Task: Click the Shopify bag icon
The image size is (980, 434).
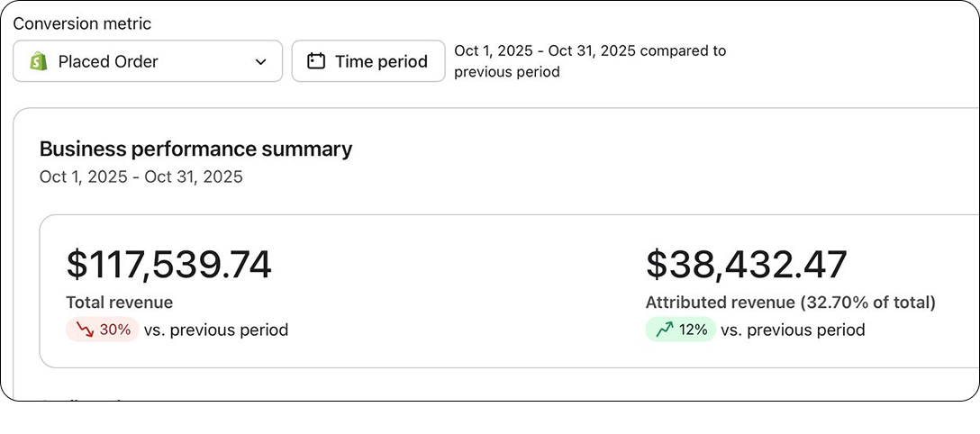Action: pyautogui.click(x=39, y=61)
